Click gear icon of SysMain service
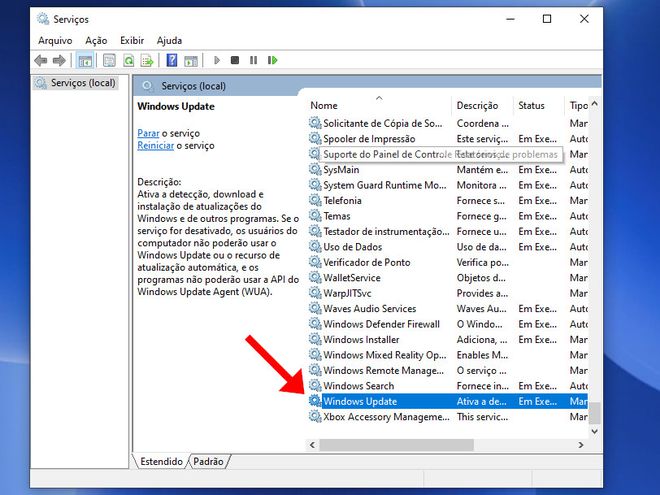The height and width of the screenshot is (495, 660). [x=315, y=169]
